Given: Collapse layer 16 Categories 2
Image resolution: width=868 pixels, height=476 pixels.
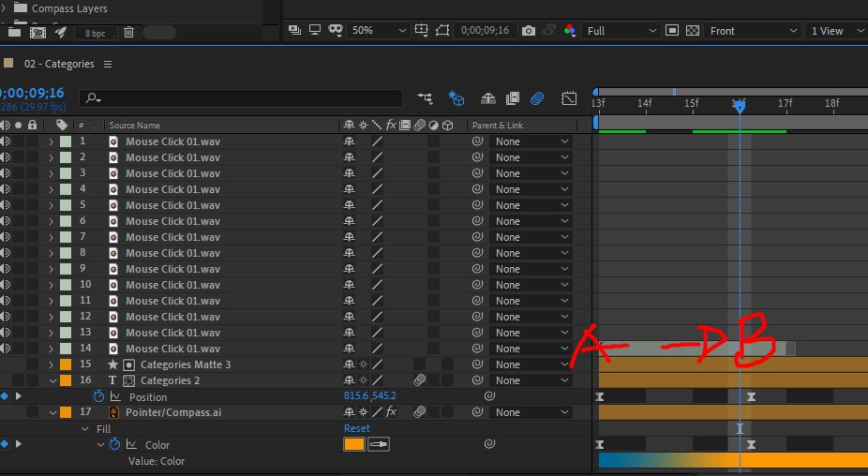Looking at the screenshot, I should (52, 380).
